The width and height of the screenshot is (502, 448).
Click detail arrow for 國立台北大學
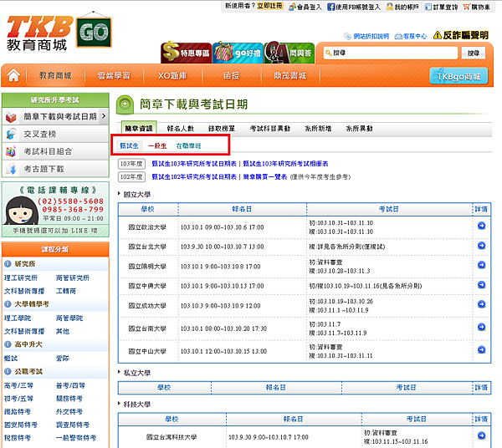point(481,246)
